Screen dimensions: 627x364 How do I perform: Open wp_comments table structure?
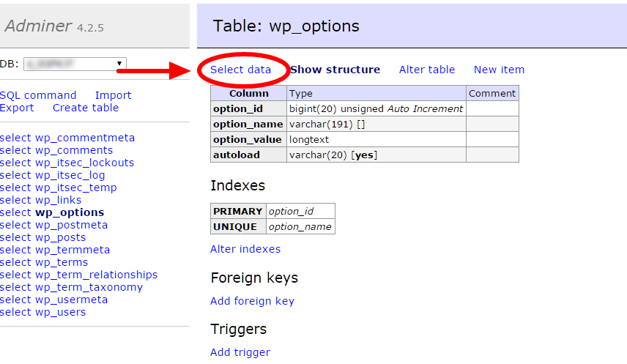74,150
